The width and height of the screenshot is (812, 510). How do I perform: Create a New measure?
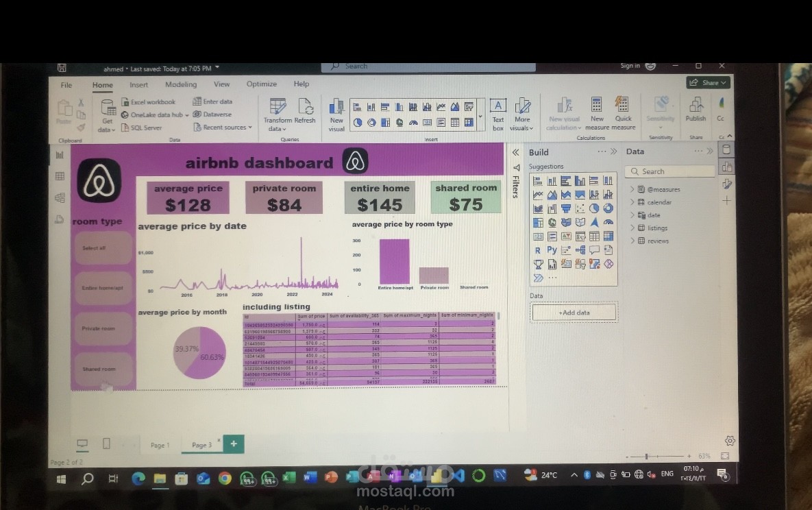597,114
